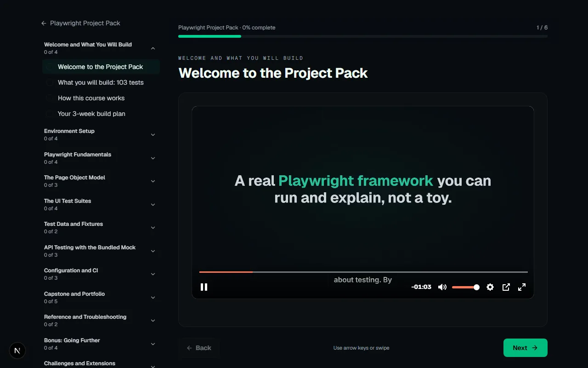Expand Challenges and Extensions chevron

[153, 366]
